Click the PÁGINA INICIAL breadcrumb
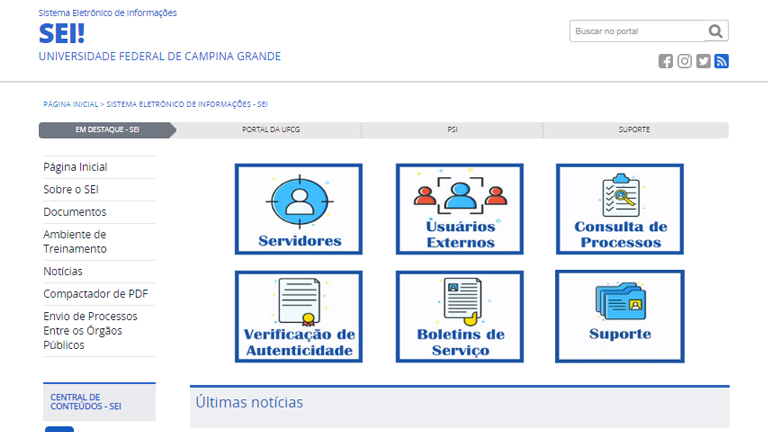Screen dimensions: 768x432 click(71, 104)
